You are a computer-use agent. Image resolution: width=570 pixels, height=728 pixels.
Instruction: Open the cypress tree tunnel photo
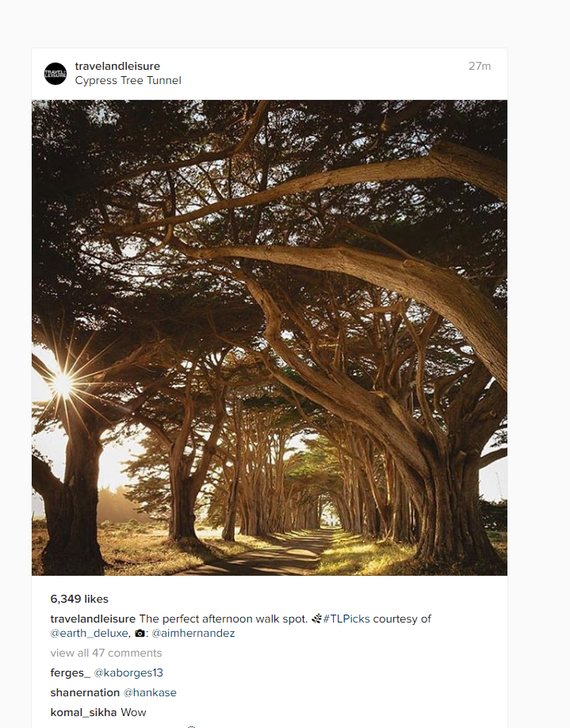tap(270, 338)
